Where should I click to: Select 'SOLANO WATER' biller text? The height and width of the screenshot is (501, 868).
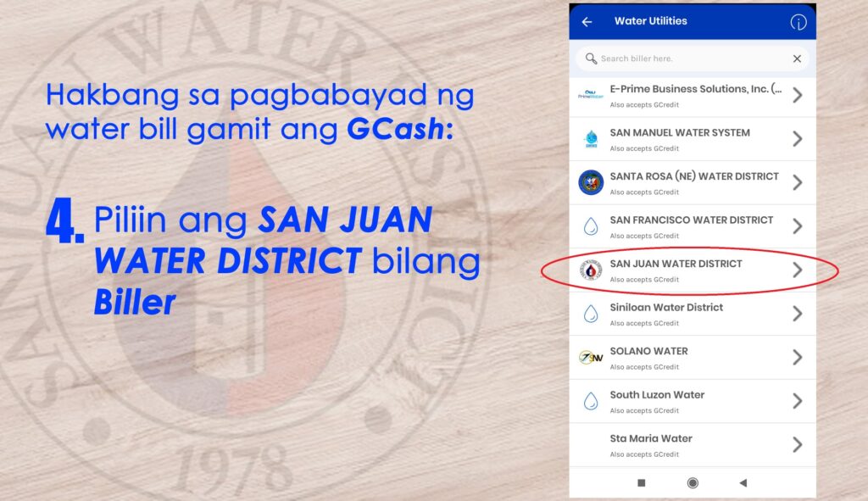pos(648,351)
